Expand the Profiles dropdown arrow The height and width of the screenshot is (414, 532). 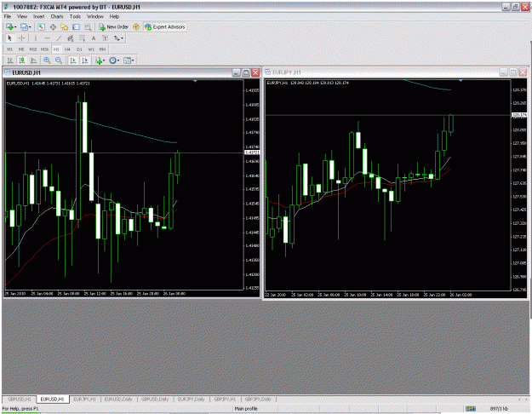point(30,27)
